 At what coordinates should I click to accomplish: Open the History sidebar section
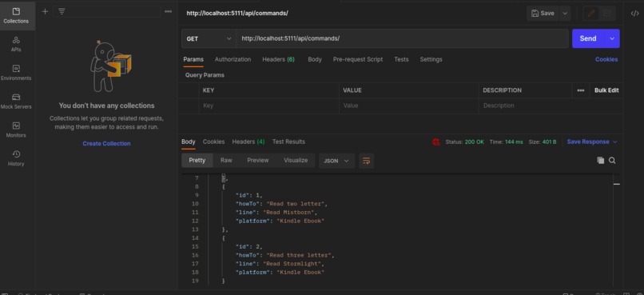[x=17, y=158]
